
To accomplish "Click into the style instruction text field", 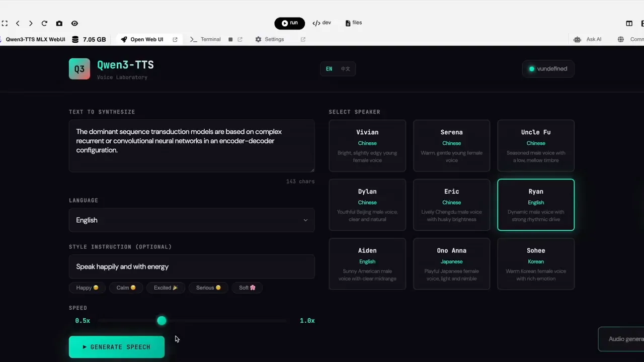I will point(192,266).
